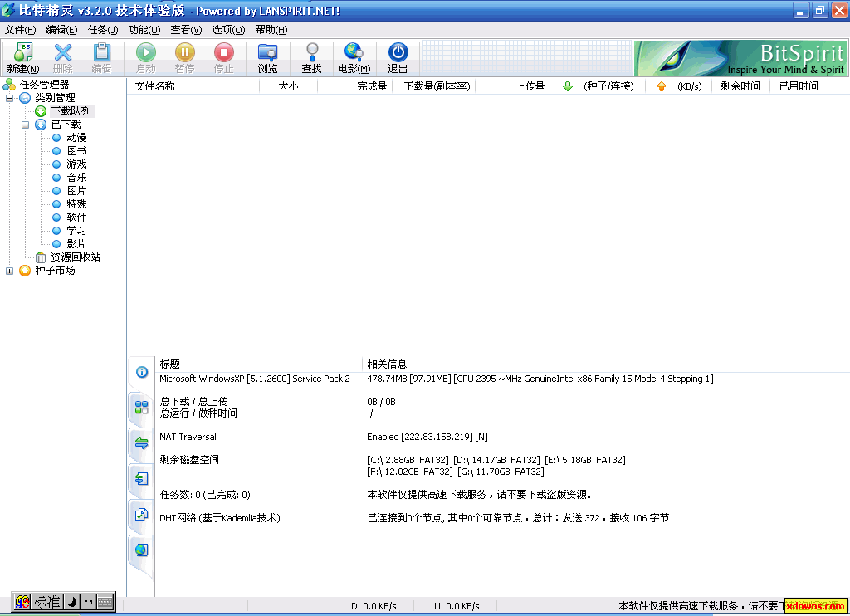Viewport: 850px width, 616px height.
Task: Select the 图书 category
Action: click(76, 151)
